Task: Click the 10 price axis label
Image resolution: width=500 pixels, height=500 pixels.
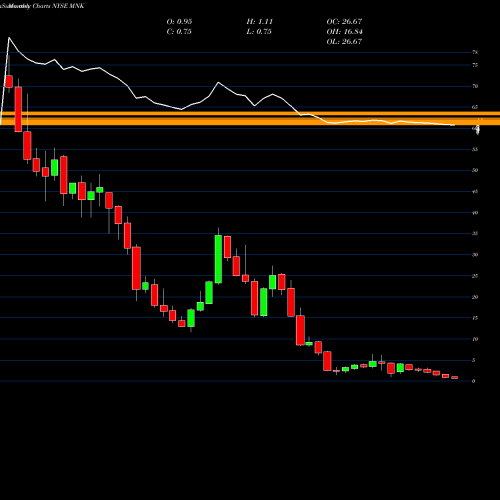Action: tap(475, 339)
